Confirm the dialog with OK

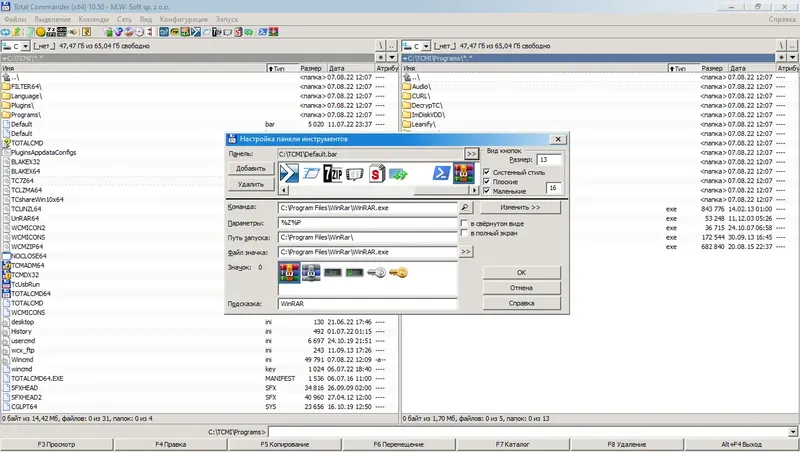(x=521, y=272)
